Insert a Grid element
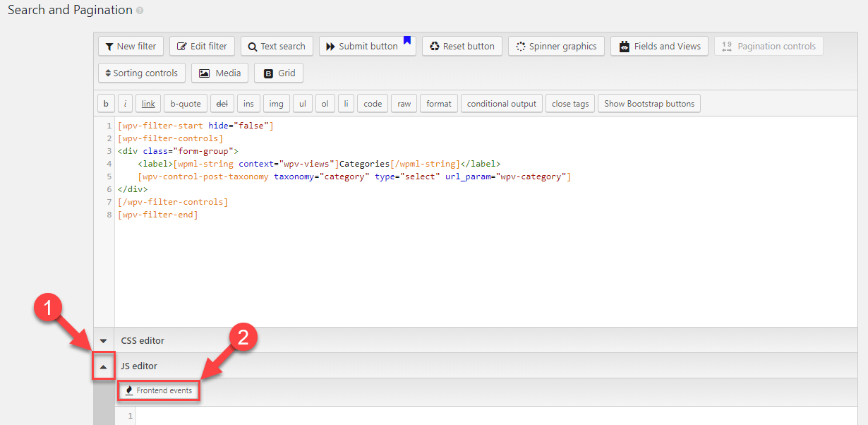This screenshot has width=868, height=425. click(278, 73)
